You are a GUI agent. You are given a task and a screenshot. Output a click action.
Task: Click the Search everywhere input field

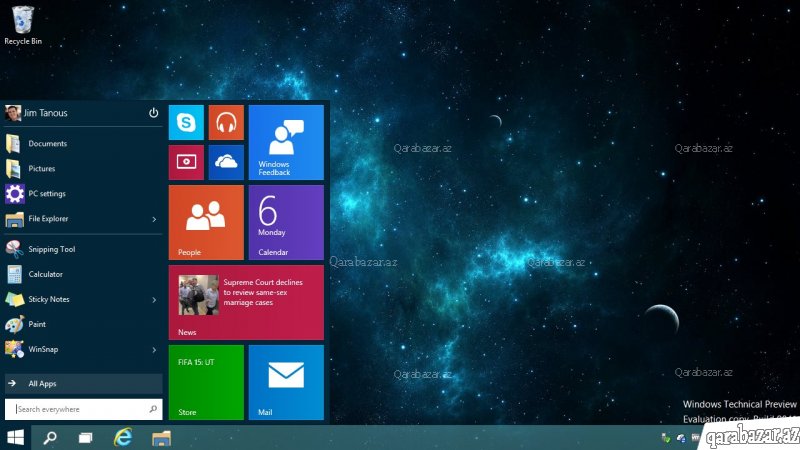coord(83,409)
